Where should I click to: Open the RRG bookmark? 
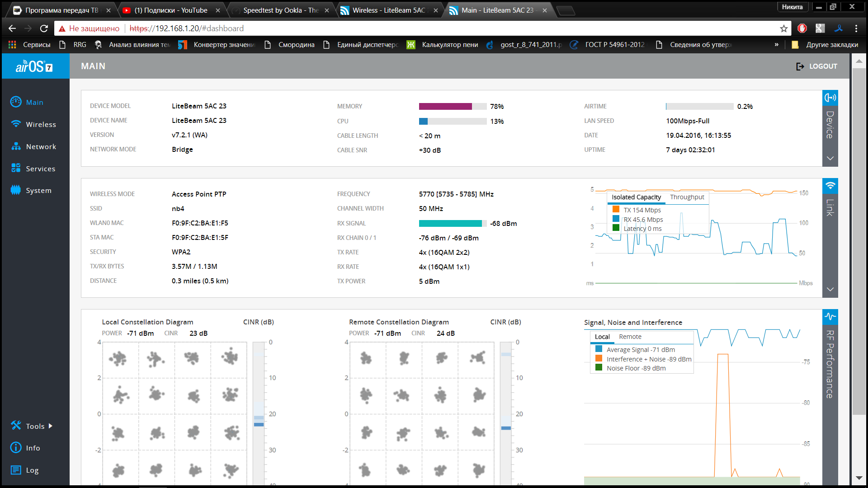click(74, 44)
